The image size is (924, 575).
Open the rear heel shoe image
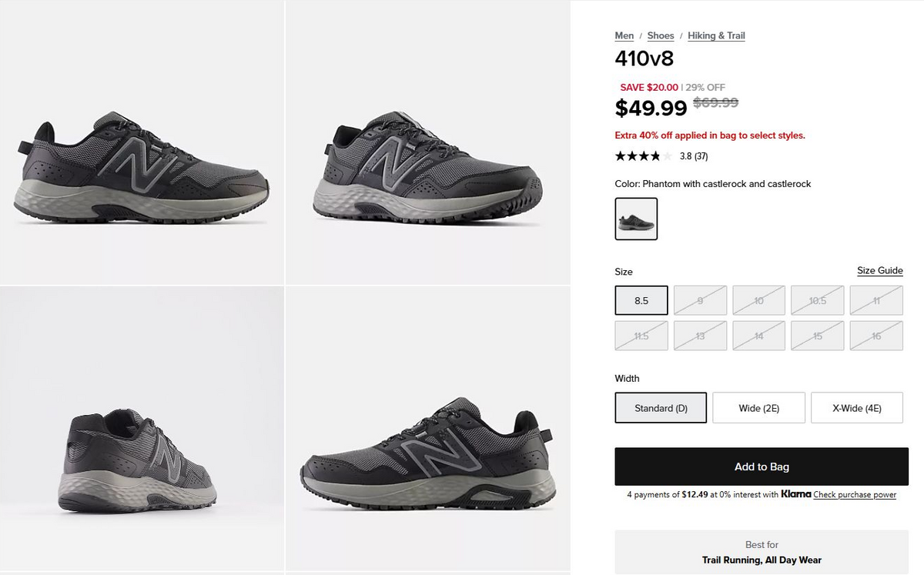[142, 430]
